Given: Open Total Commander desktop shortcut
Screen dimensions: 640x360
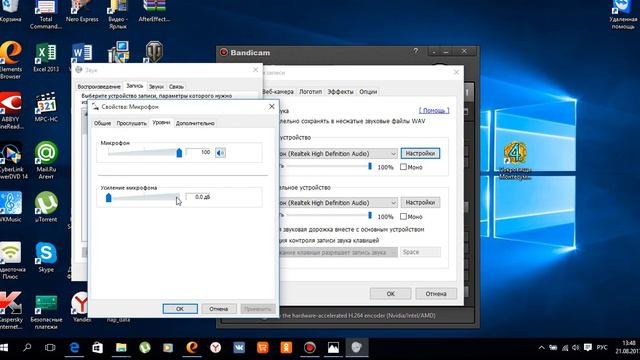Looking at the screenshot, I should (46, 15).
